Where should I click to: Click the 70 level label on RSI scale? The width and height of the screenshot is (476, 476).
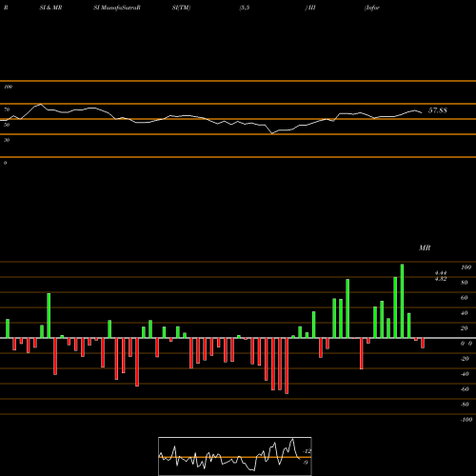coord(7,109)
